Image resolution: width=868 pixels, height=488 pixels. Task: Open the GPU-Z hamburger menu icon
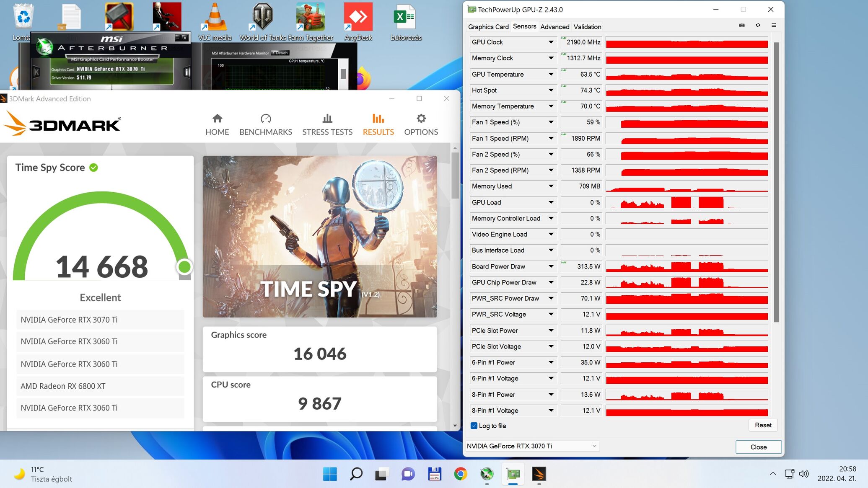tap(774, 25)
